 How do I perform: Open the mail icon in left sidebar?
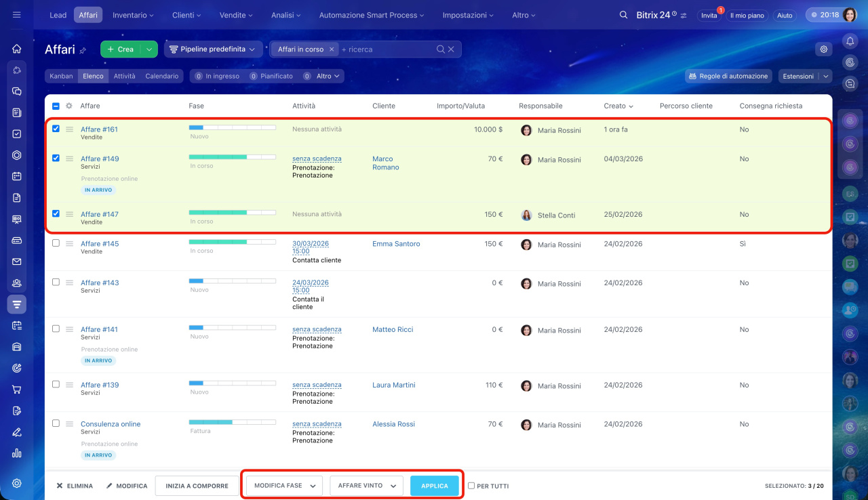click(x=17, y=262)
